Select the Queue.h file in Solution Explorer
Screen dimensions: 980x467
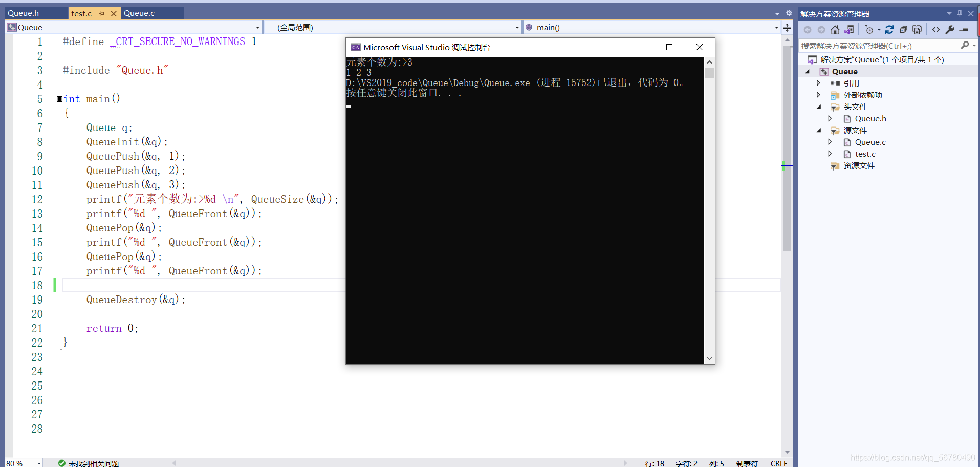(x=870, y=118)
